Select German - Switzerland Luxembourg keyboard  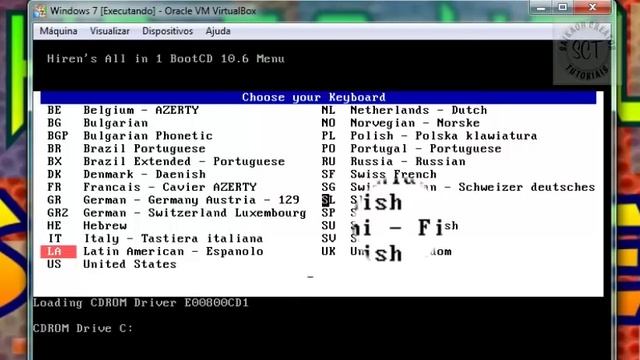coord(176,213)
